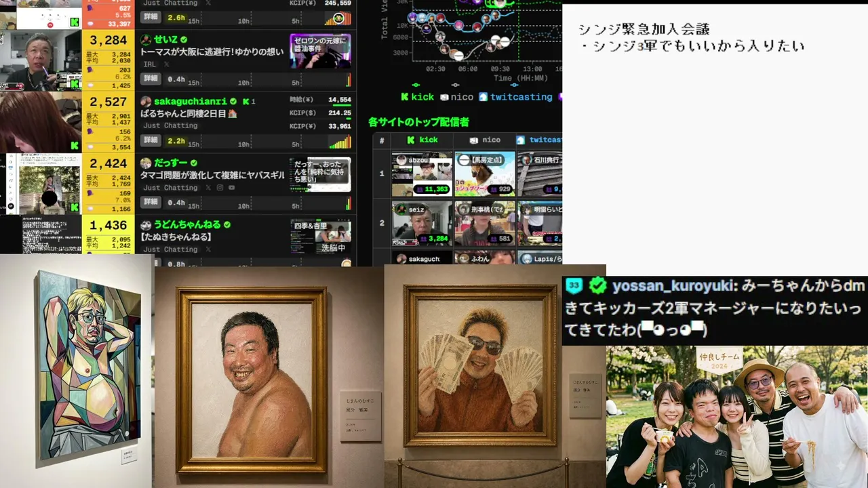Click the round avatar on the 2.6h timeline bar
868x488 pixels.
tap(338, 18)
